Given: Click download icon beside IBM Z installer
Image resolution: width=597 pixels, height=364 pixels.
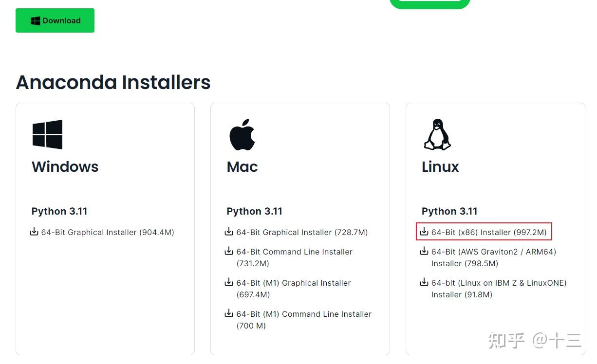Looking at the screenshot, I should point(424,283).
